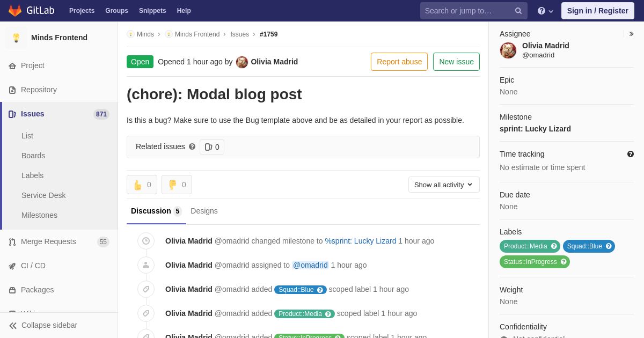Switch to the Designs tab
The image size is (644, 338).
204,211
